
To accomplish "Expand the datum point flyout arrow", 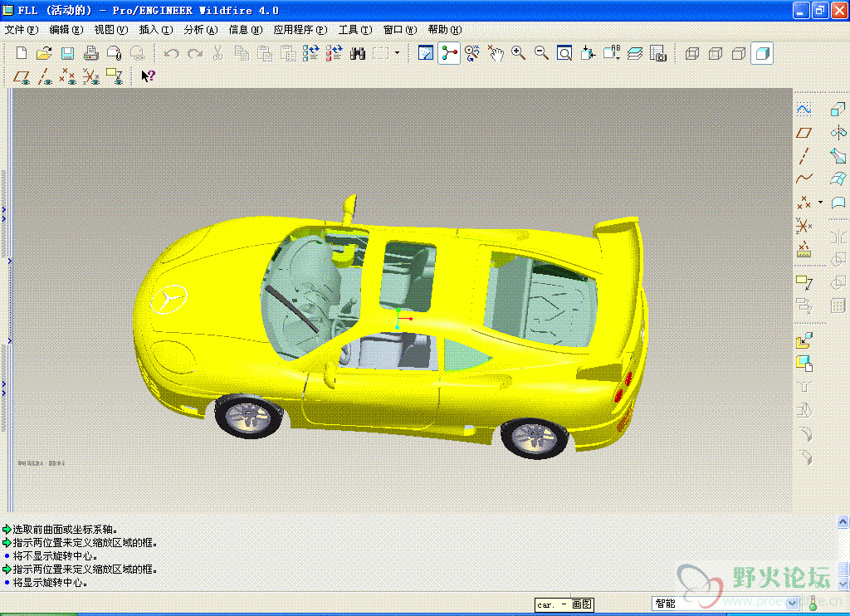I will click(x=820, y=203).
